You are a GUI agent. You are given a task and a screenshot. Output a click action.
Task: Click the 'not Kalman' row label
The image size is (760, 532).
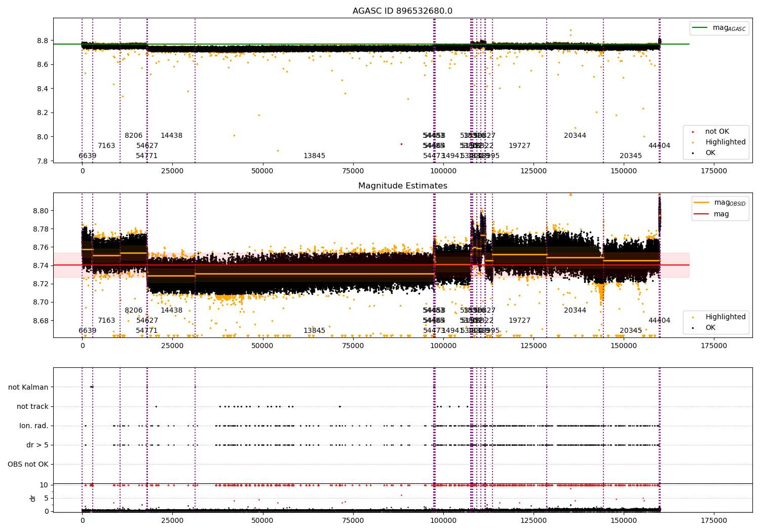point(28,387)
